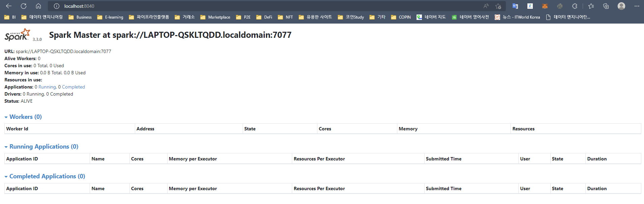
Task: Open the 거래소 bookmark folder
Action: [x=185, y=17]
